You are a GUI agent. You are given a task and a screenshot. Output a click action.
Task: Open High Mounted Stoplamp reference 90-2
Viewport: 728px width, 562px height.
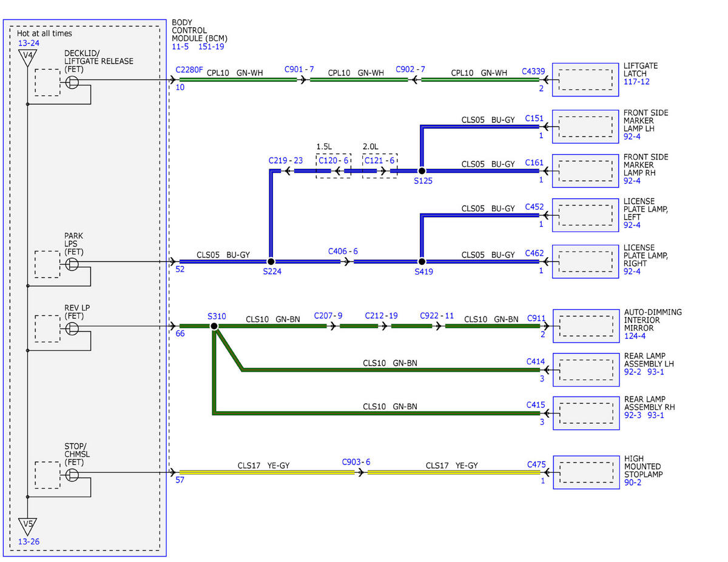point(633,483)
